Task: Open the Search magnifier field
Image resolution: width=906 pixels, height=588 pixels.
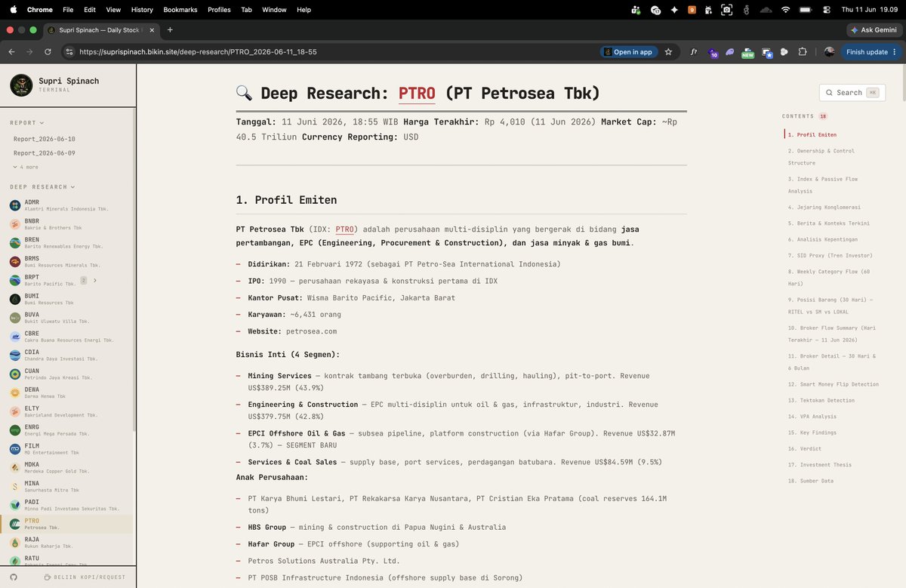Action: (x=852, y=93)
